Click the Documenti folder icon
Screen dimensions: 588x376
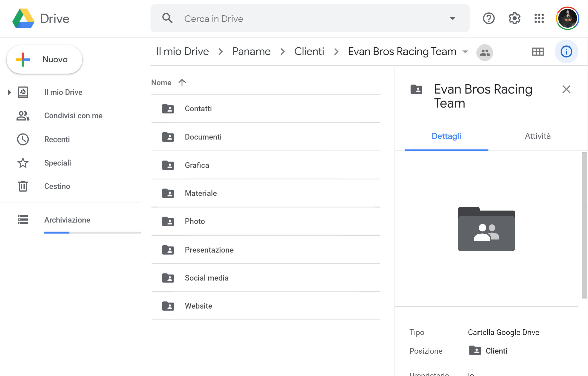tap(168, 137)
